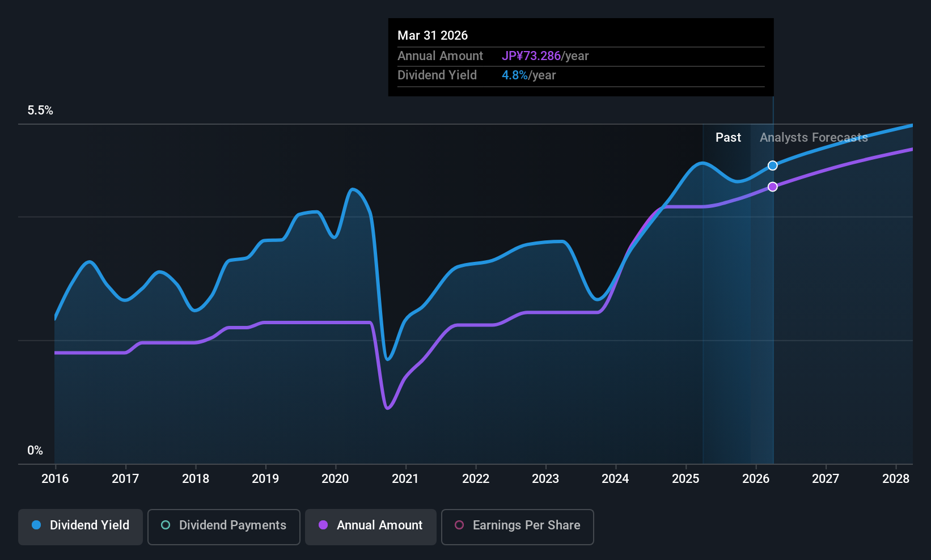Click the purple Annual Amount legend dot
The image size is (931, 560).
tap(323, 526)
